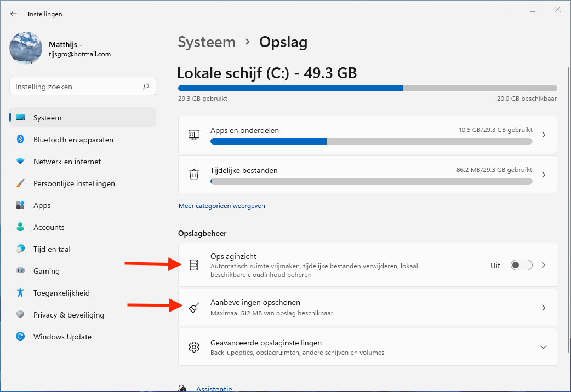Open the Opslaginzicht details chevron
The width and height of the screenshot is (571, 392).
click(543, 265)
